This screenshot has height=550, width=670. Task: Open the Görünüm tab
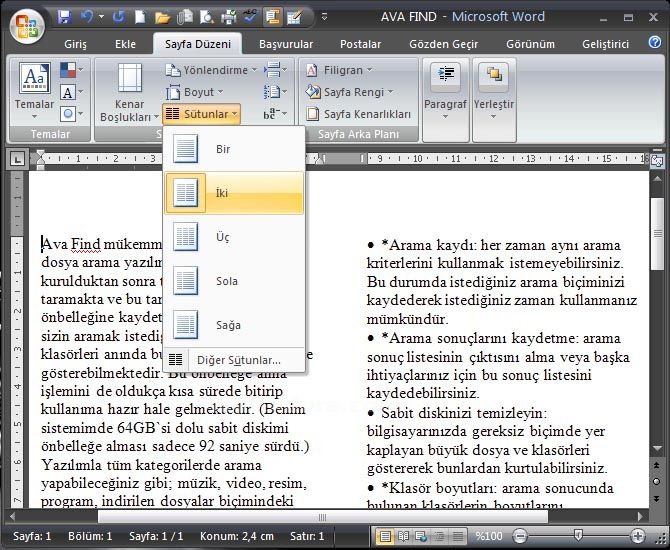(x=530, y=44)
